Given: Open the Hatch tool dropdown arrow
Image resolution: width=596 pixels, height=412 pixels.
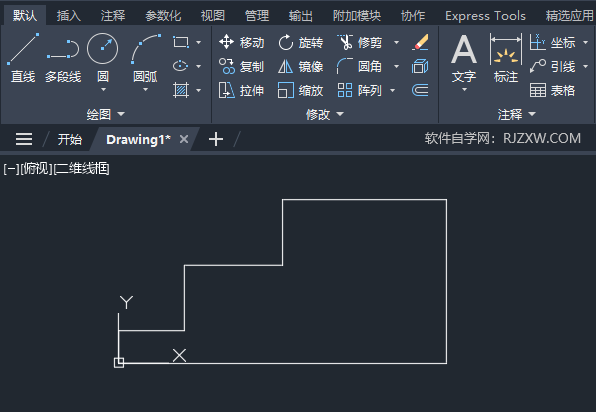Looking at the screenshot, I should pos(198,90).
